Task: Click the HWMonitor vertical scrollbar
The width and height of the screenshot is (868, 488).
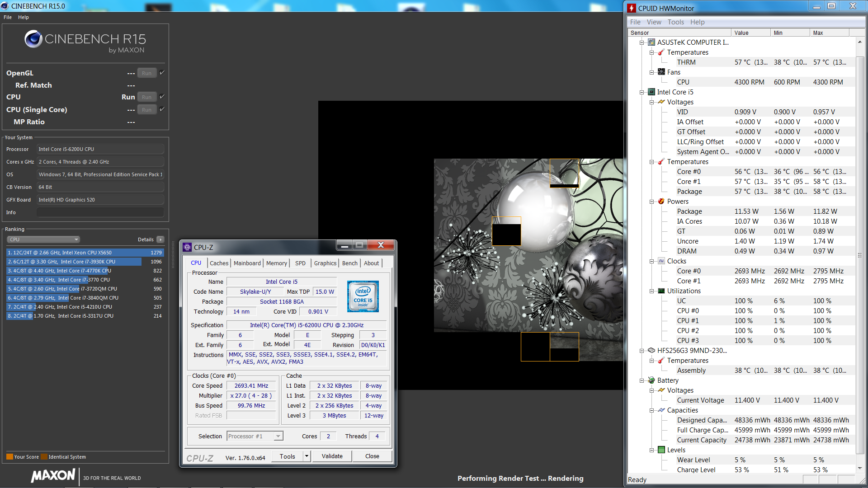Action: click(859, 255)
